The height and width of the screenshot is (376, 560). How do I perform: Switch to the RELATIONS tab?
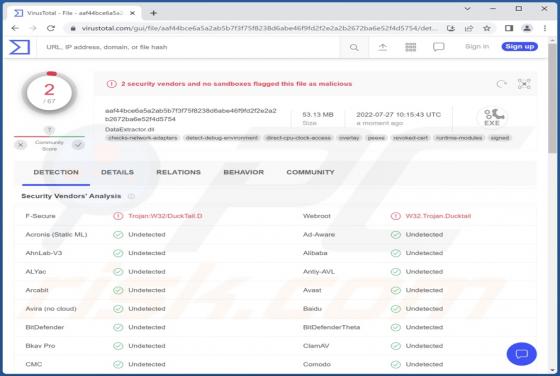tap(179, 172)
